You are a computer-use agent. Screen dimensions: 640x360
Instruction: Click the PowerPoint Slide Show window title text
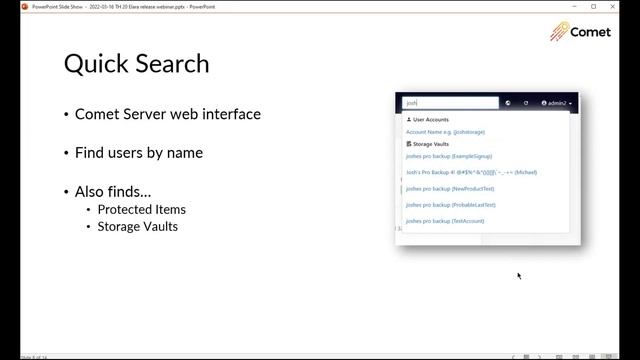[123, 7]
